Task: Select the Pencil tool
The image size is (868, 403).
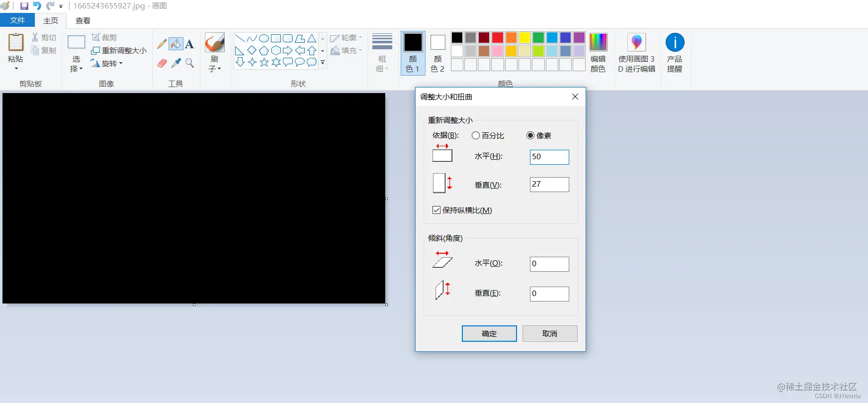Action: (x=162, y=44)
